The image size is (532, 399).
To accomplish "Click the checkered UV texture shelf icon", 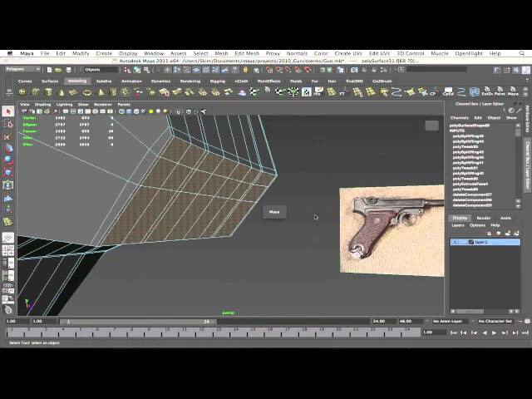I will pyautogui.click(x=307, y=92).
